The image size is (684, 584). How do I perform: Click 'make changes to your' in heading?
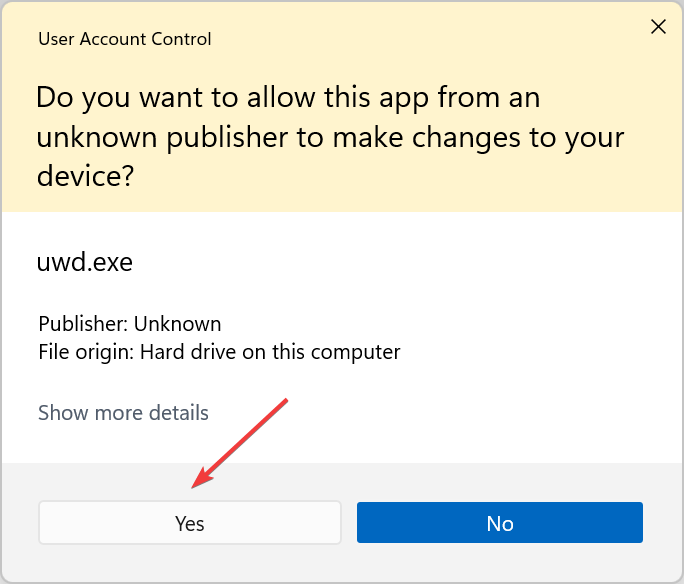(x=478, y=137)
